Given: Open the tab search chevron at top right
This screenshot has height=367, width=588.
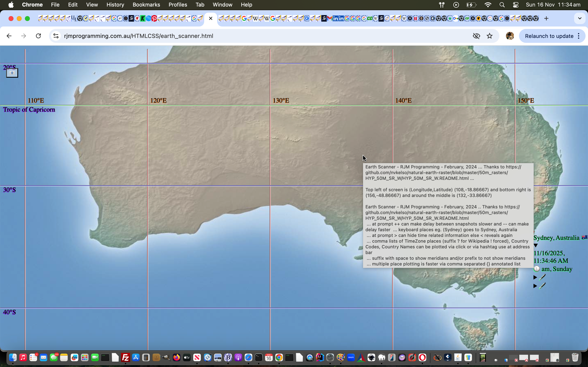Looking at the screenshot, I should point(580,18).
